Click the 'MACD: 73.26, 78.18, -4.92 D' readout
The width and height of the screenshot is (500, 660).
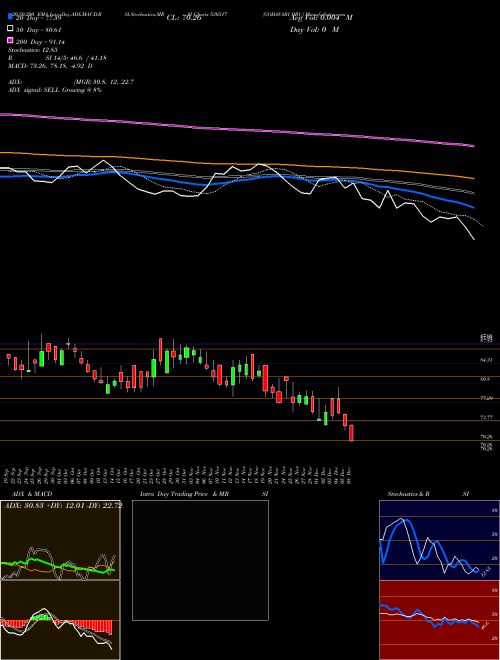(51, 66)
